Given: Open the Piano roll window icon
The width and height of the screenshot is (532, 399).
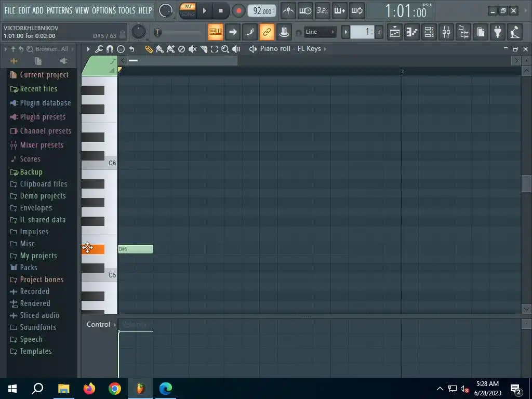Looking at the screenshot, I should (412, 32).
